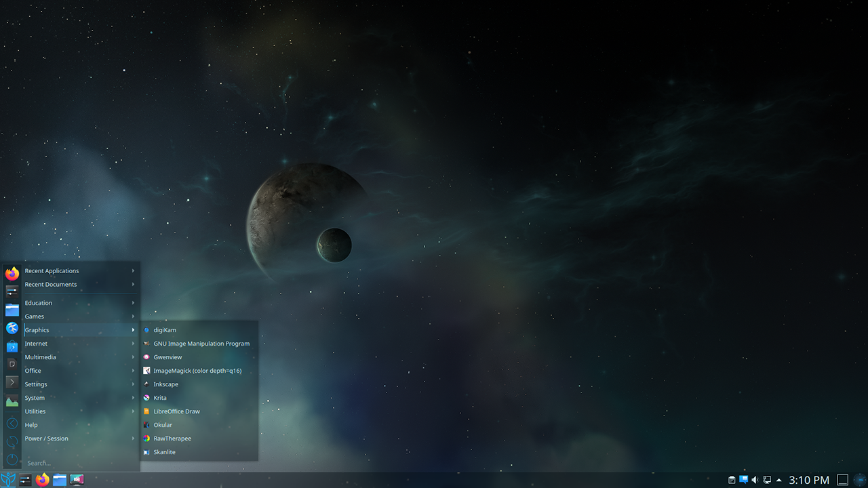Expand Recent Applications submenu arrow
Image resolution: width=868 pixels, height=488 pixels.
[x=133, y=271]
